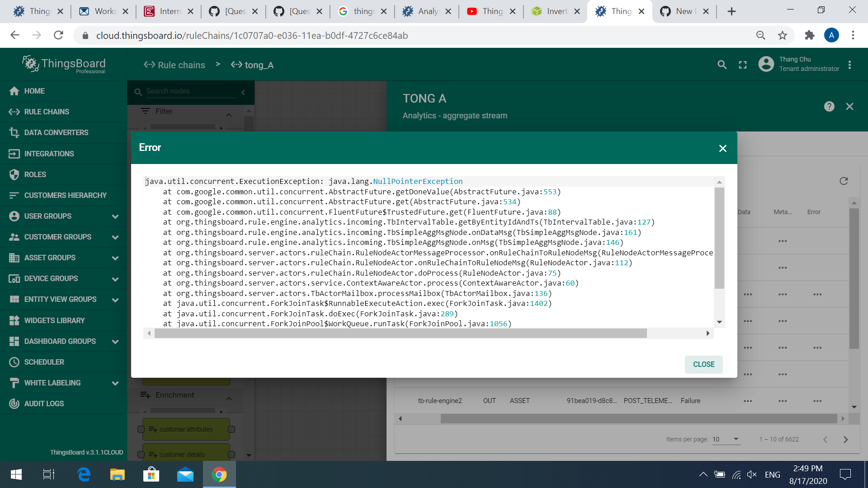Viewport: 868px width, 488px height.
Task: Select Data Converters in the sidebar
Action: 56,132
